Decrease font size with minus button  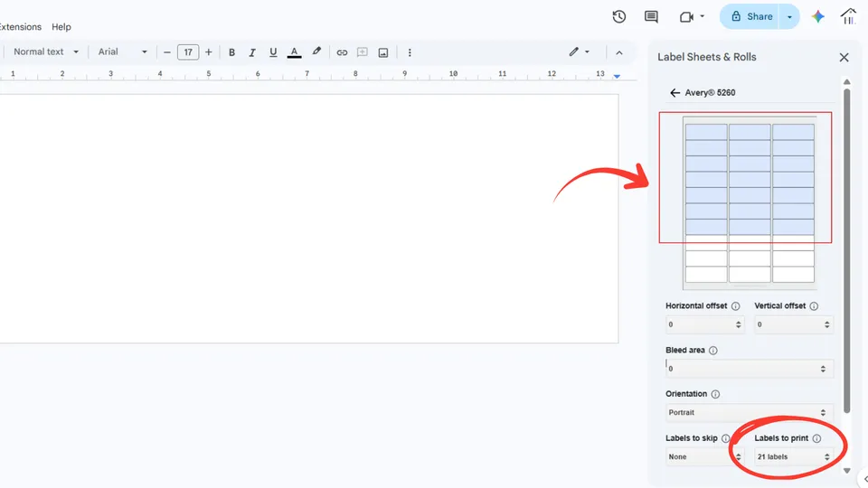pos(167,52)
